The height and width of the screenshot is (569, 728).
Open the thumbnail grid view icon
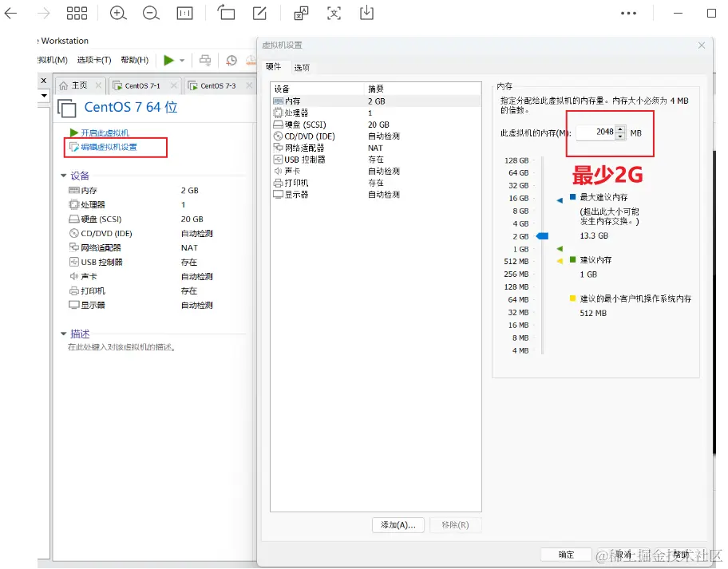point(77,13)
